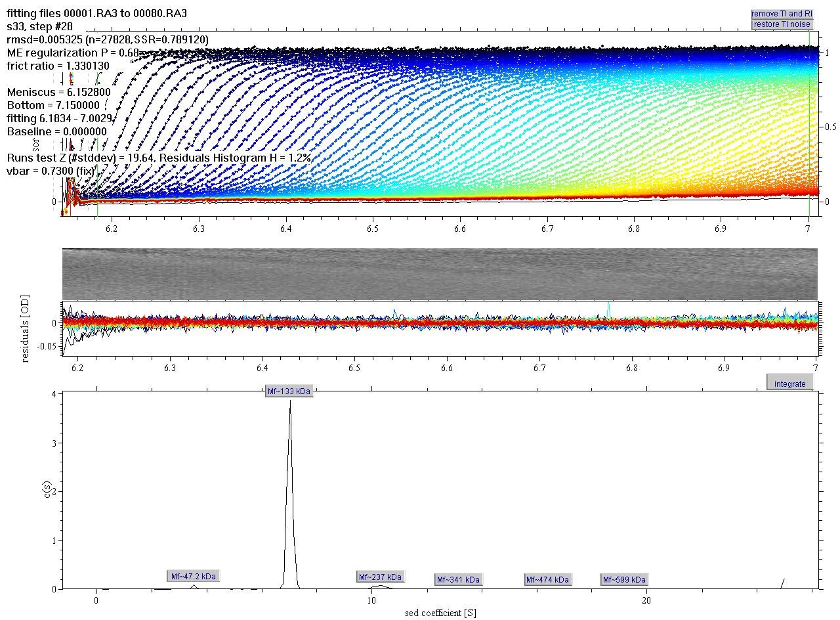Select the Mf~237 kDa peak label

tap(380, 577)
